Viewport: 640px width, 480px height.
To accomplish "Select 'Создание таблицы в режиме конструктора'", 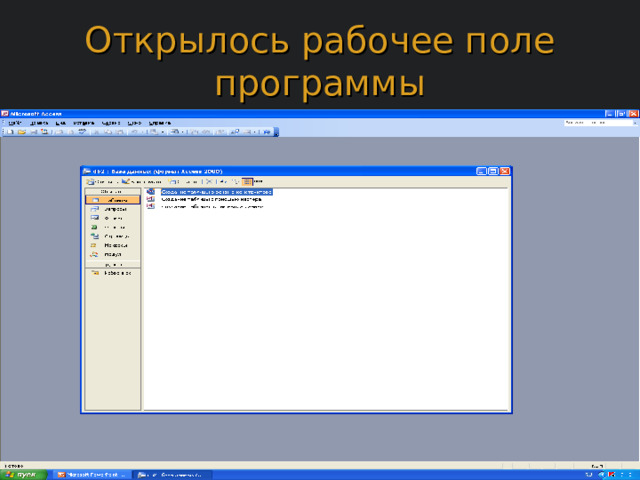I will tap(216, 192).
